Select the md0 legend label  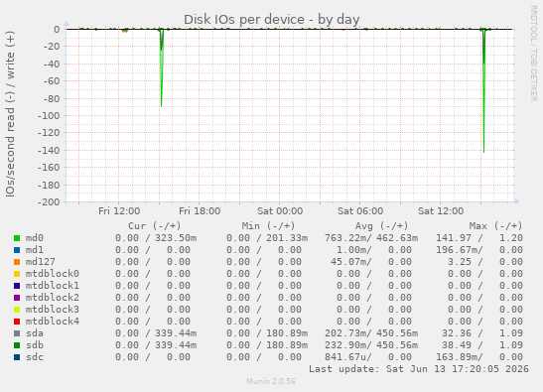tap(35, 238)
